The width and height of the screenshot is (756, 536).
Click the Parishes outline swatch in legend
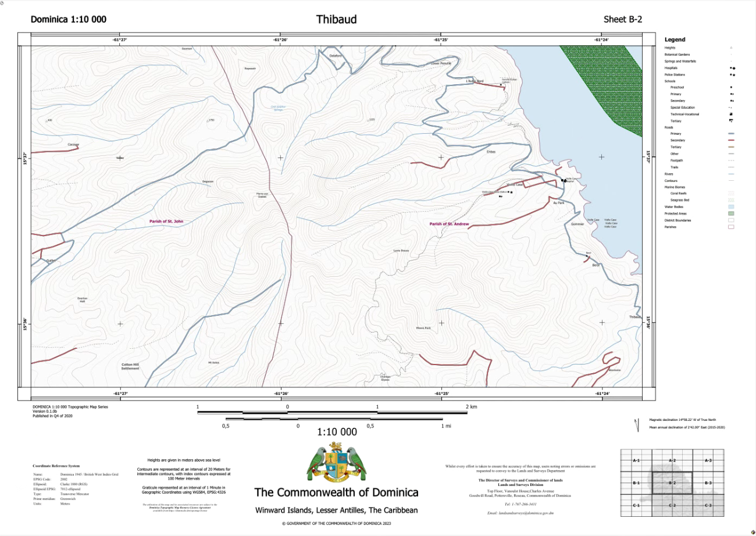732,227
